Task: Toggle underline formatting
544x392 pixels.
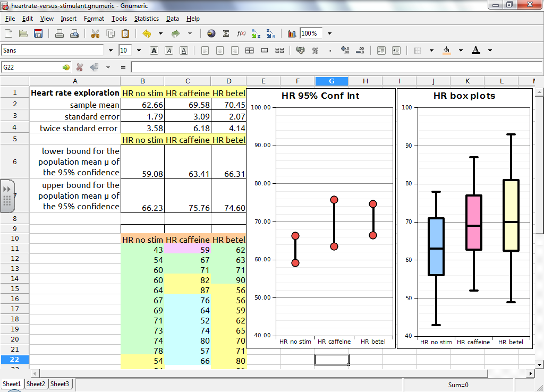Action: [184, 50]
